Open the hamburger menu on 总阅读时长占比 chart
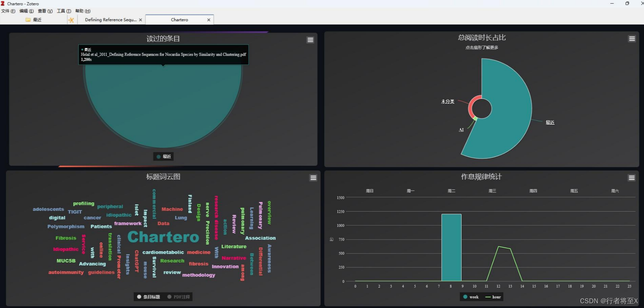The image size is (644, 308). click(632, 39)
